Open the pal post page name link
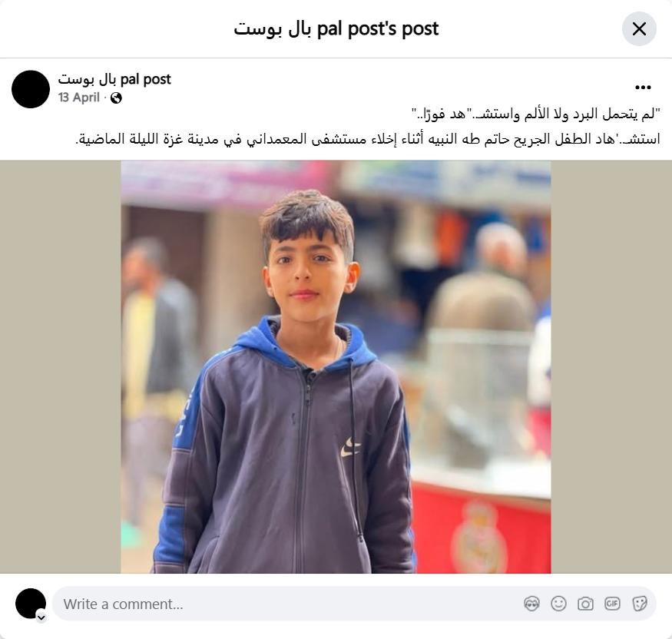Viewport: 672px width, 639px height. (x=114, y=79)
